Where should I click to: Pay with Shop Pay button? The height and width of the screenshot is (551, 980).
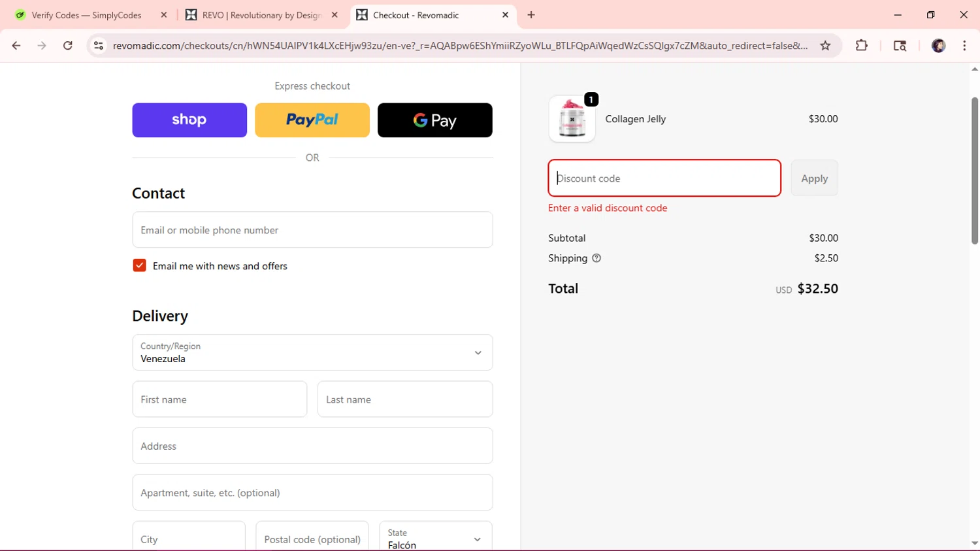[189, 120]
